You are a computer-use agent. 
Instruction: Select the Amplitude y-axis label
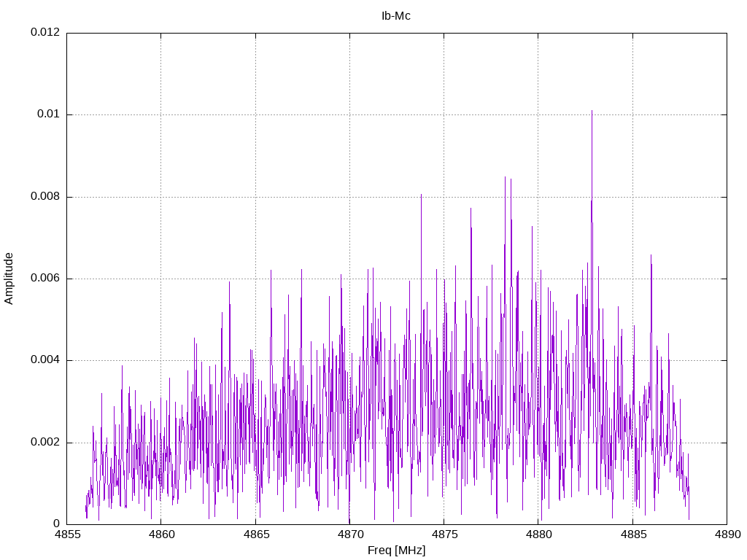[9, 279]
